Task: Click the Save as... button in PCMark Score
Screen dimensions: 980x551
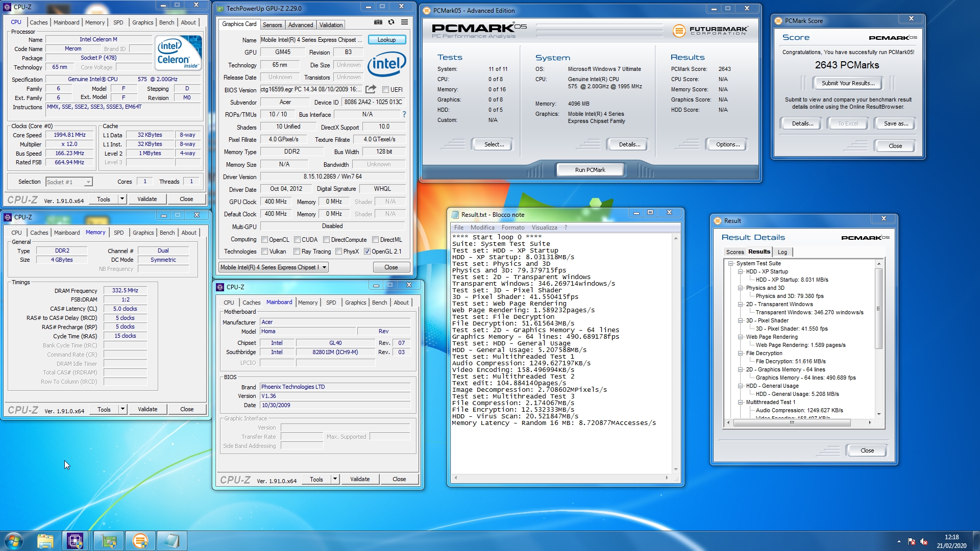Action: pos(896,123)
